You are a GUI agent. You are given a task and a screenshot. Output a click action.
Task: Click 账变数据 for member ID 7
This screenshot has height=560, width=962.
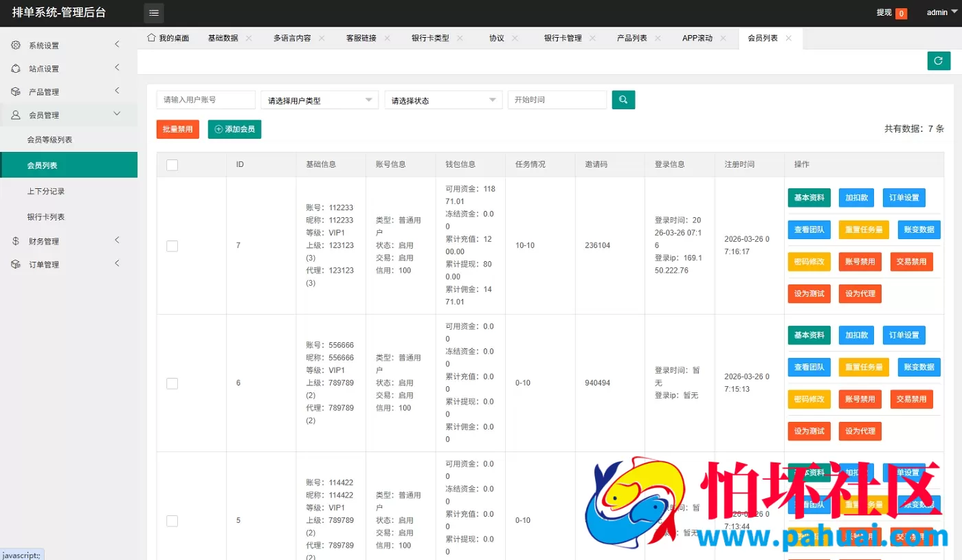(x=919, y=229)
